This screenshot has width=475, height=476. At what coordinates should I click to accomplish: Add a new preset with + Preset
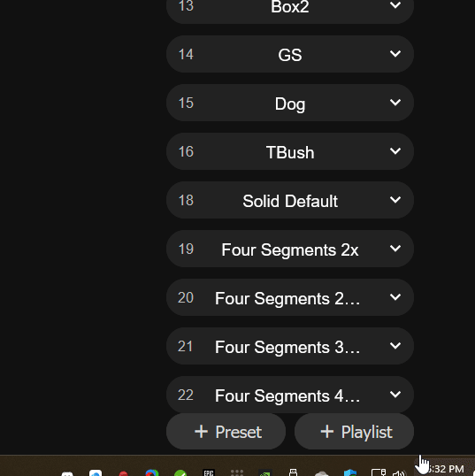226,432
